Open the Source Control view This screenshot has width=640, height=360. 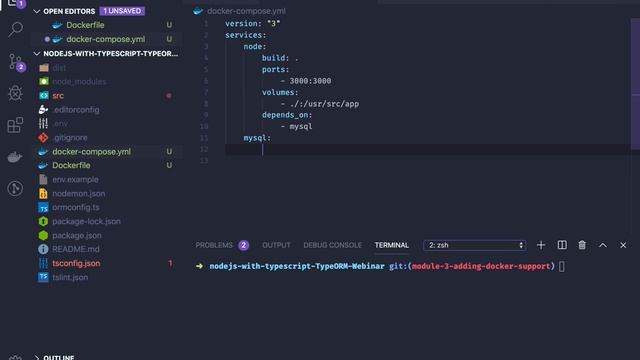(x=16, y=62)
